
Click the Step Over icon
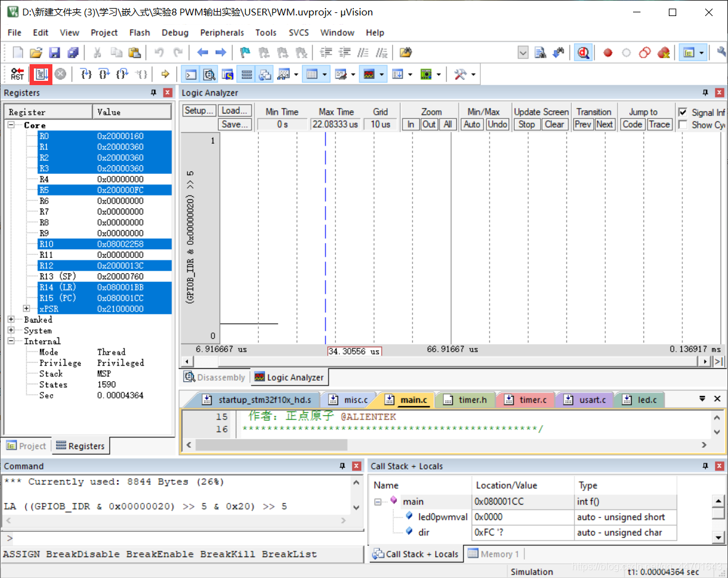pyautogui.click(x=104, y=74)
